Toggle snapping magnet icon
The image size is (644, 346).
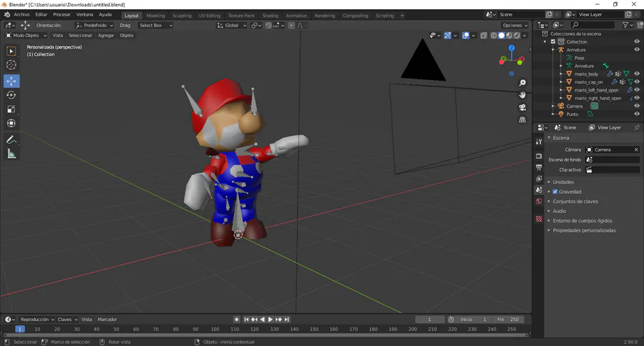tap(268, 26)
